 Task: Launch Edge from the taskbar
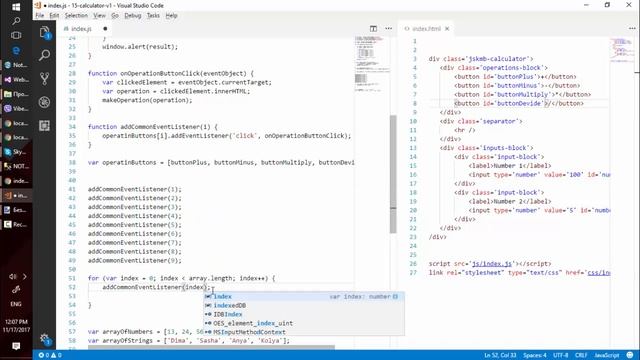point(16,50)
